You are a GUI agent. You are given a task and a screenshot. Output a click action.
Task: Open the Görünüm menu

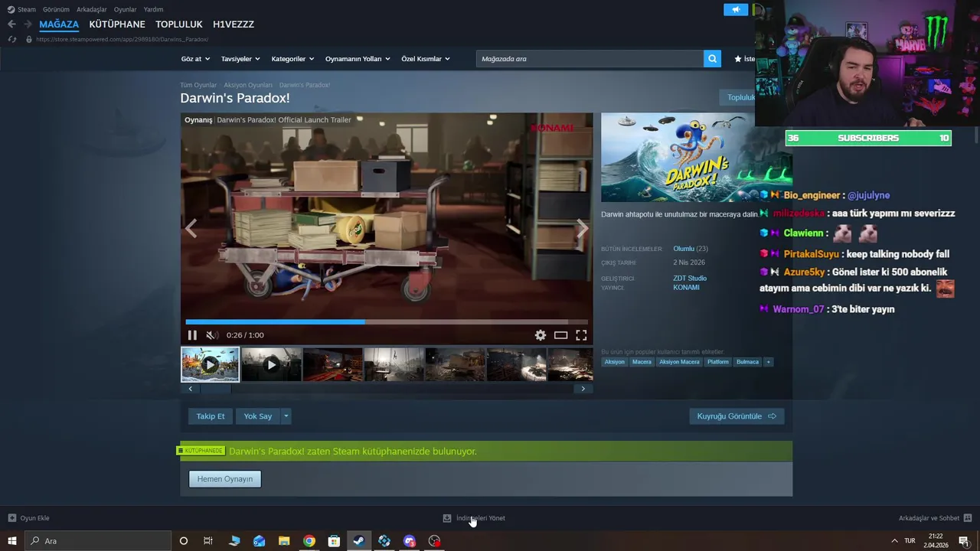click(56, 9)
